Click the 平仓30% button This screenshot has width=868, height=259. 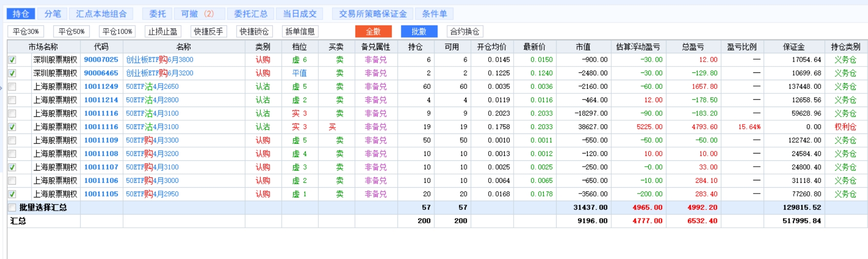pyautogui.click(x=26, y=31)
